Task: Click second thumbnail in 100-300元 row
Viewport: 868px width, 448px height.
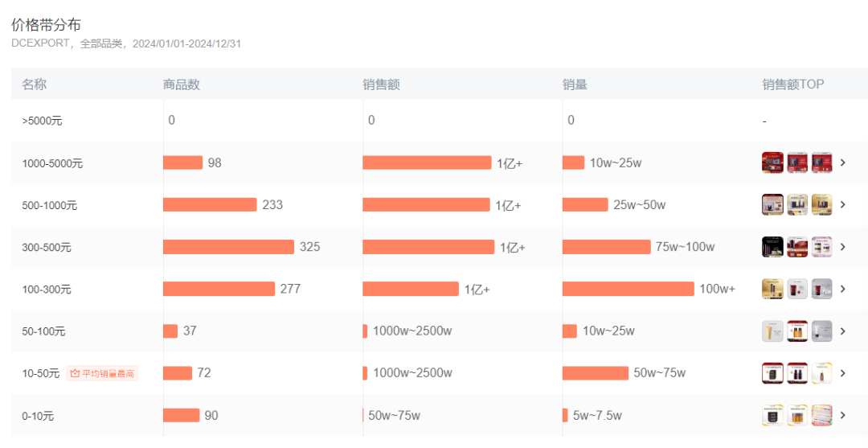Action: (x=797, y=289)
